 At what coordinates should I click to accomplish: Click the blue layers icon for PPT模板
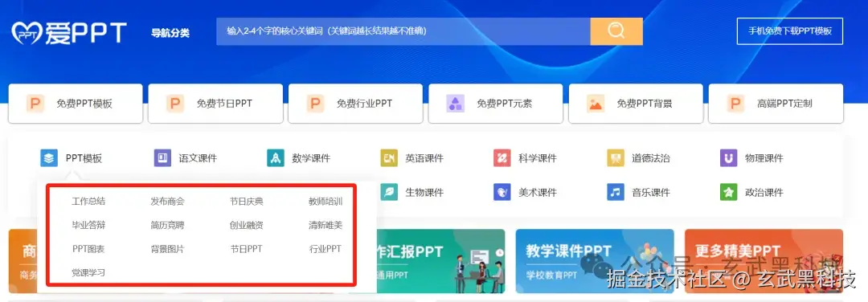coord(49,158)
